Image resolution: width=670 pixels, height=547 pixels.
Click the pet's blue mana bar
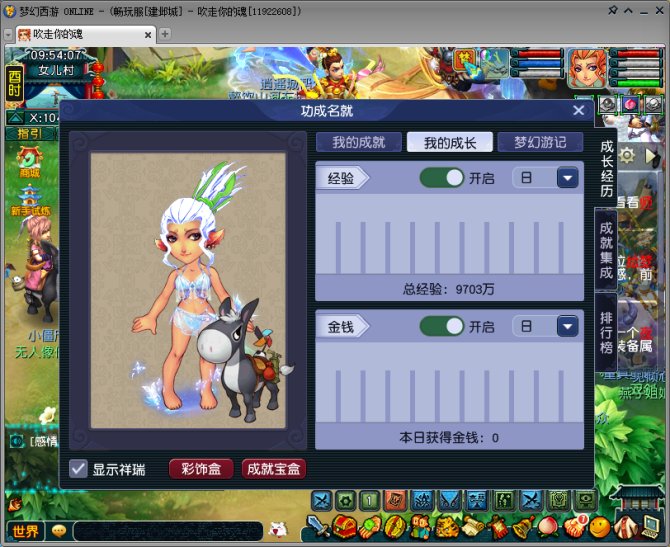538,63
